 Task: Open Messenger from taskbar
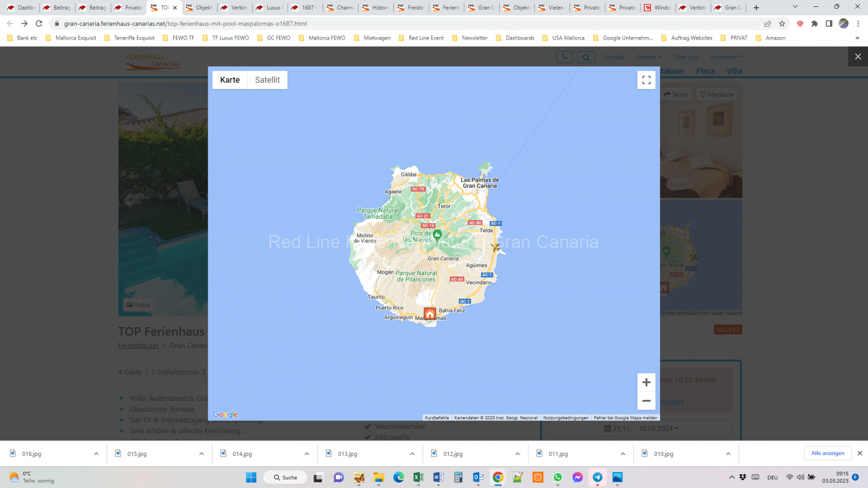pyautogui.click(x=578, y=477)
